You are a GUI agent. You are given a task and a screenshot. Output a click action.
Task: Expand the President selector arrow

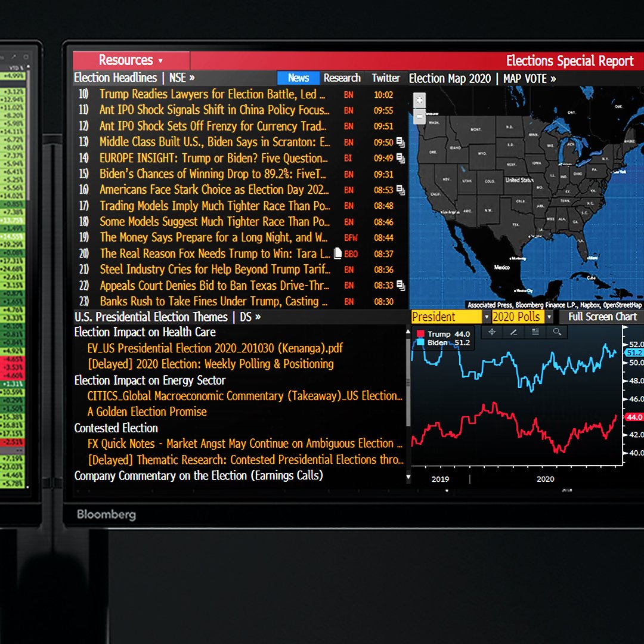tap(487, 317)
